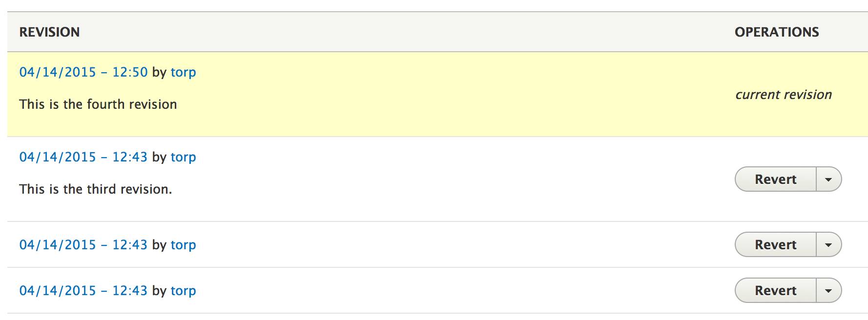The height and width of the screenshot is (320, 868).
Task: Select the current revision label text
Action: (784, 94)
